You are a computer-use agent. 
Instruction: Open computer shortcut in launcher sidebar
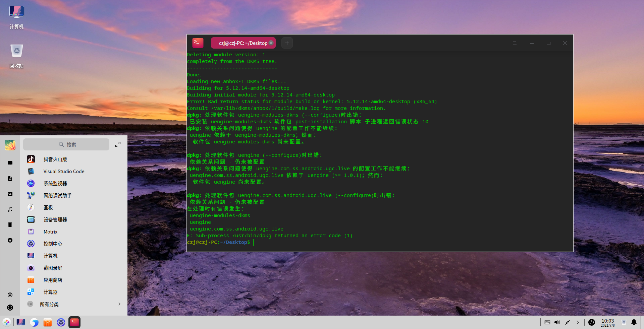click(10, 163)
